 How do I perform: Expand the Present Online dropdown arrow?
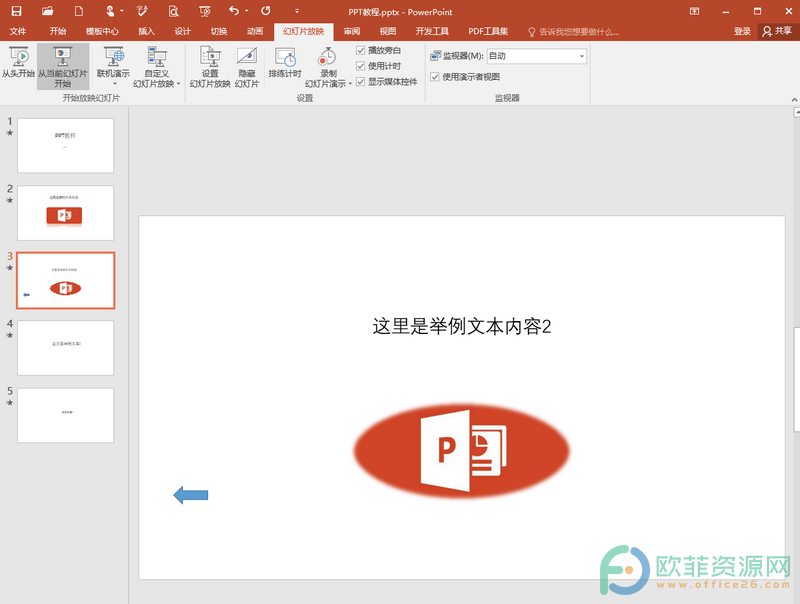[x=115, y=84]
